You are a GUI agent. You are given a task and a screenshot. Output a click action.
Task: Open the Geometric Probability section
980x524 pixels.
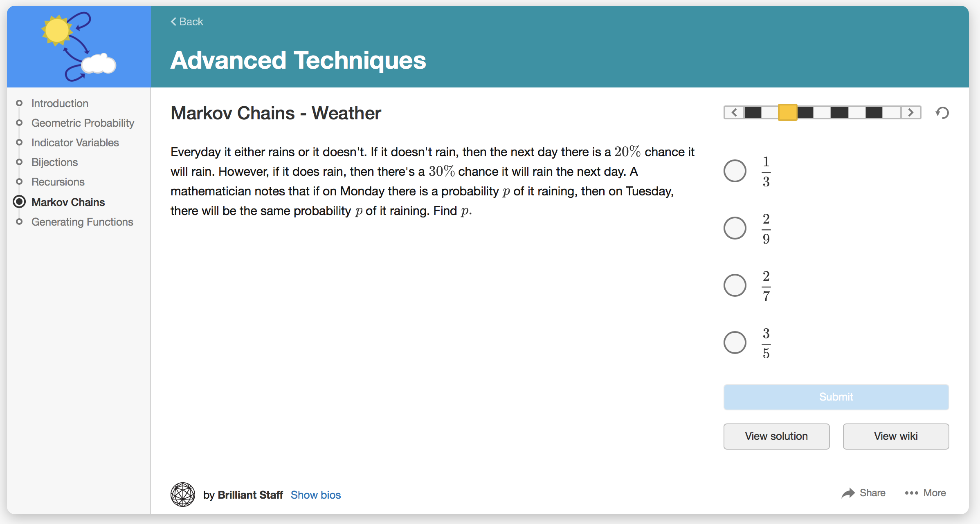point(83,123)
